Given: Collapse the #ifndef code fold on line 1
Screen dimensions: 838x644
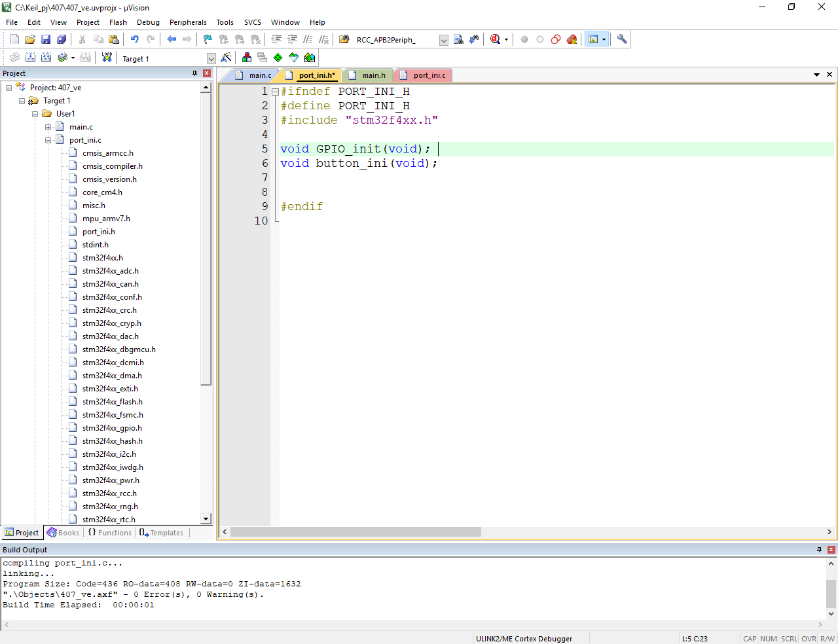Looking at the screenshot, I should (276, 92).
